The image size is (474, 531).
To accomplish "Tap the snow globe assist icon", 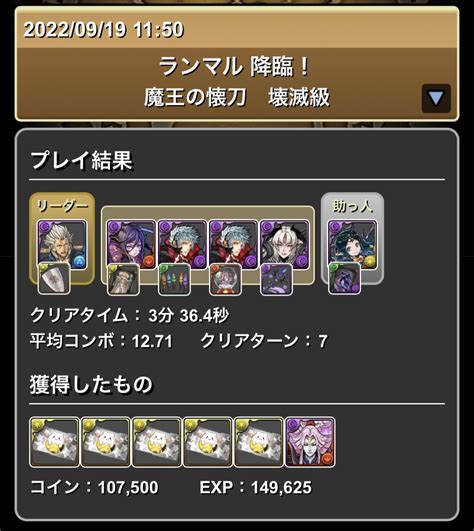I will 225,279.
